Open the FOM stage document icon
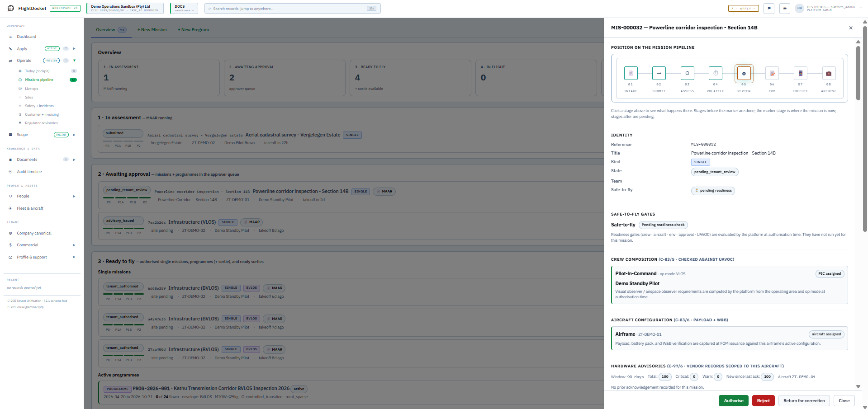 tap(772, 73)
